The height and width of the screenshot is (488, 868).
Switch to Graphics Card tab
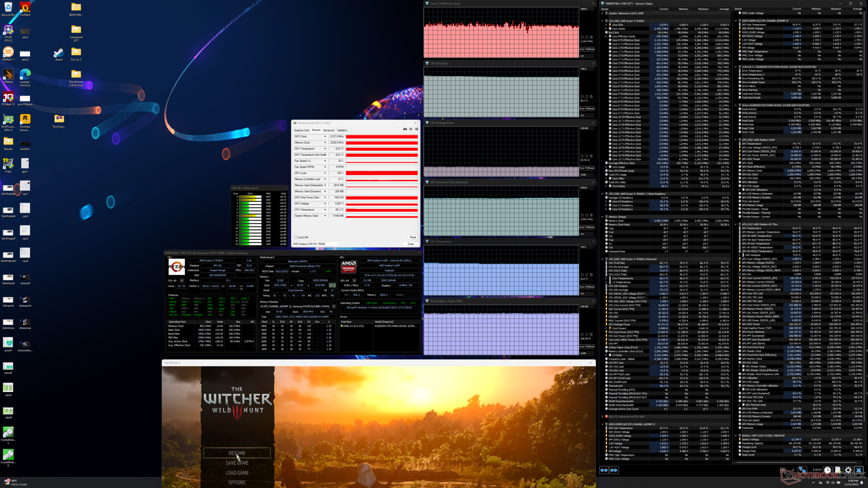[x=302, y=130]
